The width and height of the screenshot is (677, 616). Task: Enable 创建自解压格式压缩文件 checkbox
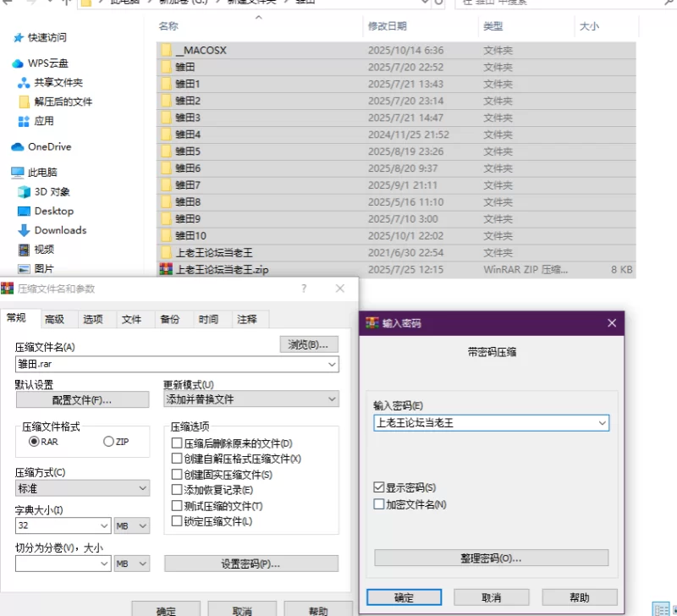point(177,458)
